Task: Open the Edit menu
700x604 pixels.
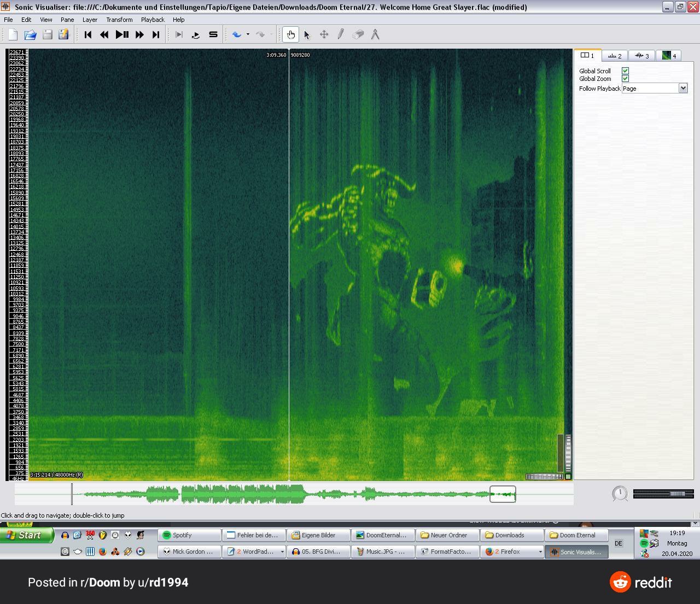Action: [x=26, y=20]
